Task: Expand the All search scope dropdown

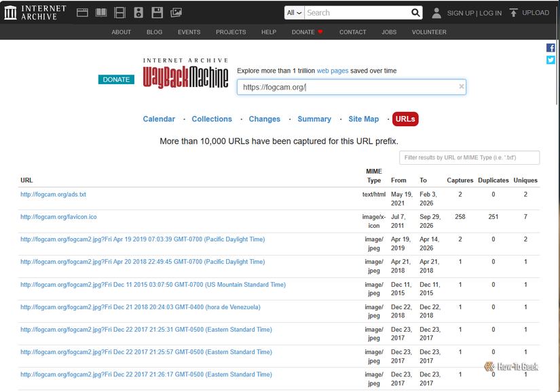Action: coord(295,13)
